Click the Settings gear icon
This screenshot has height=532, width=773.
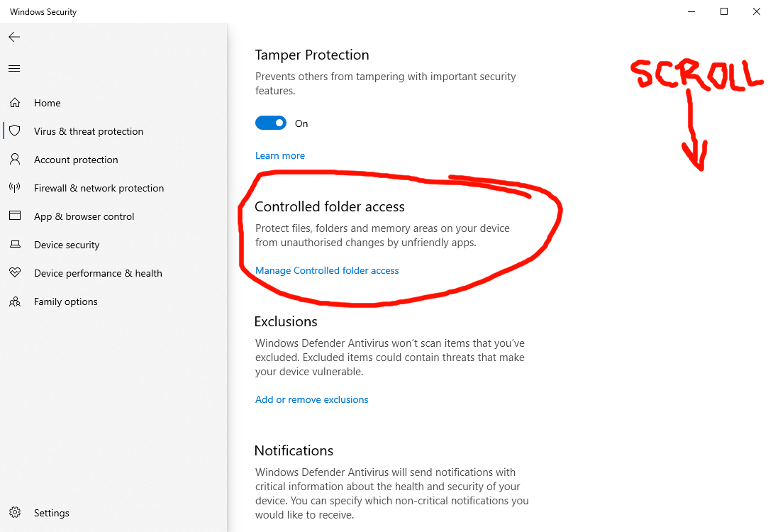click(x=15, y=512)
